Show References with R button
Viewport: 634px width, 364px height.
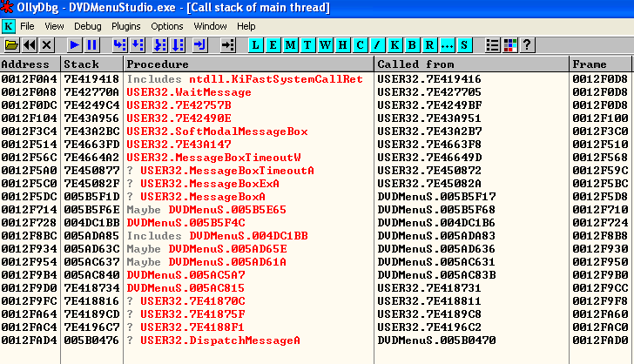[429, 45]
